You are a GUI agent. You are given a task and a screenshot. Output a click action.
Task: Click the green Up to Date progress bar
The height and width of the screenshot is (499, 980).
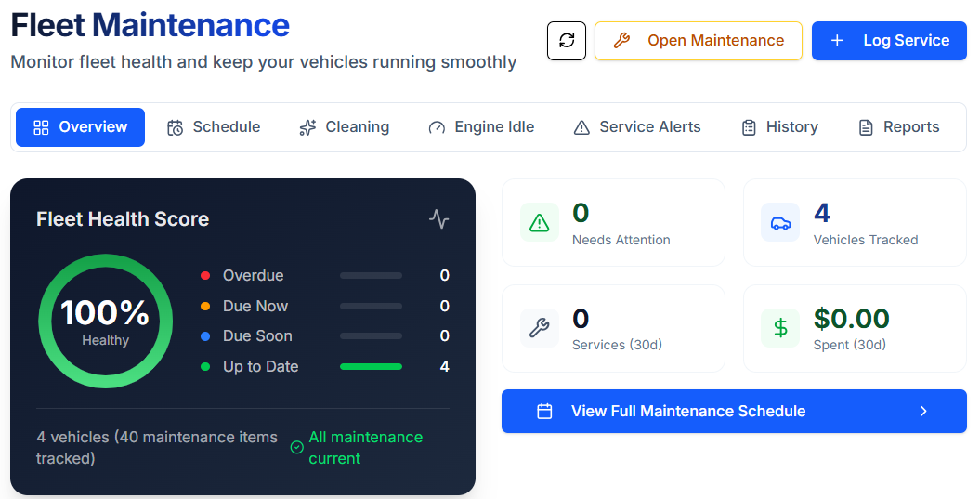(371, 366)
